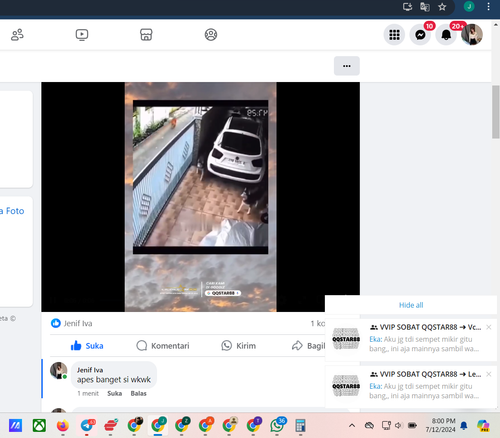
Task: Click the video in the post
Action: click(x=200, y=197)
